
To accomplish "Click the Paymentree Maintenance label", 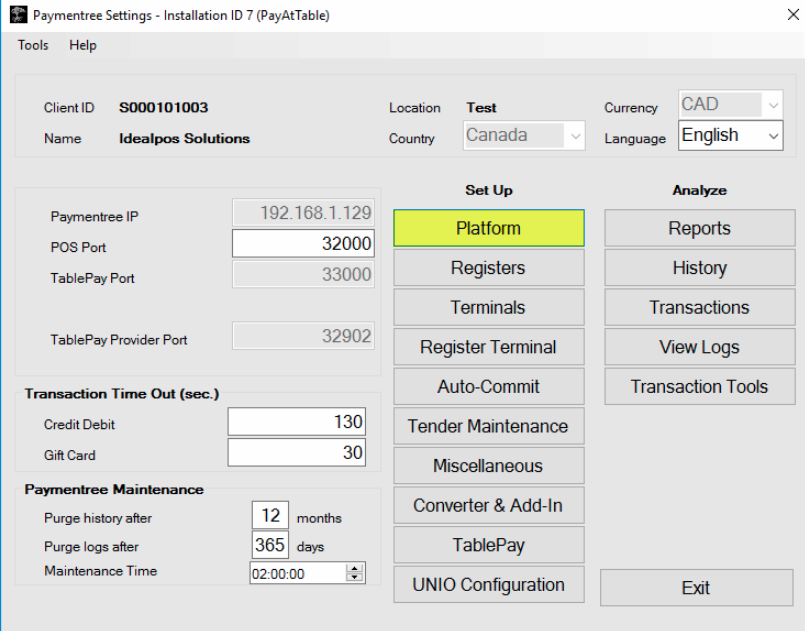I will [x=114, y=489].
